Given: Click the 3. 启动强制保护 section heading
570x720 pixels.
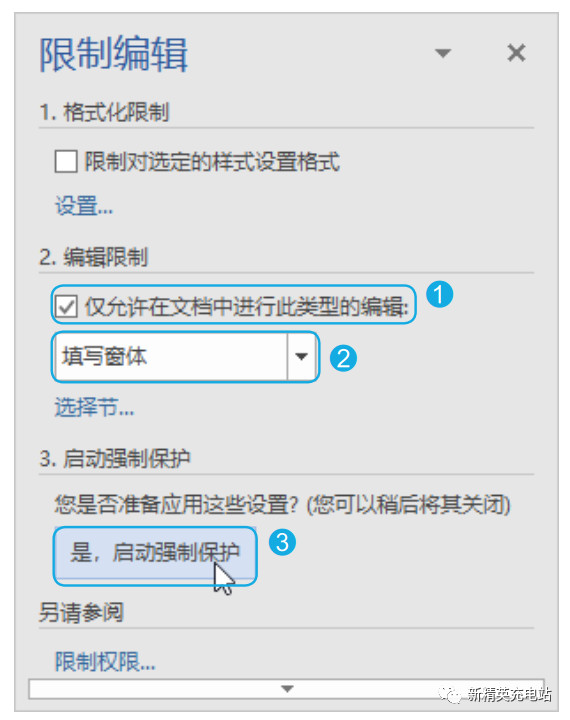Looking at the screenshot, I should coord(115,458).
